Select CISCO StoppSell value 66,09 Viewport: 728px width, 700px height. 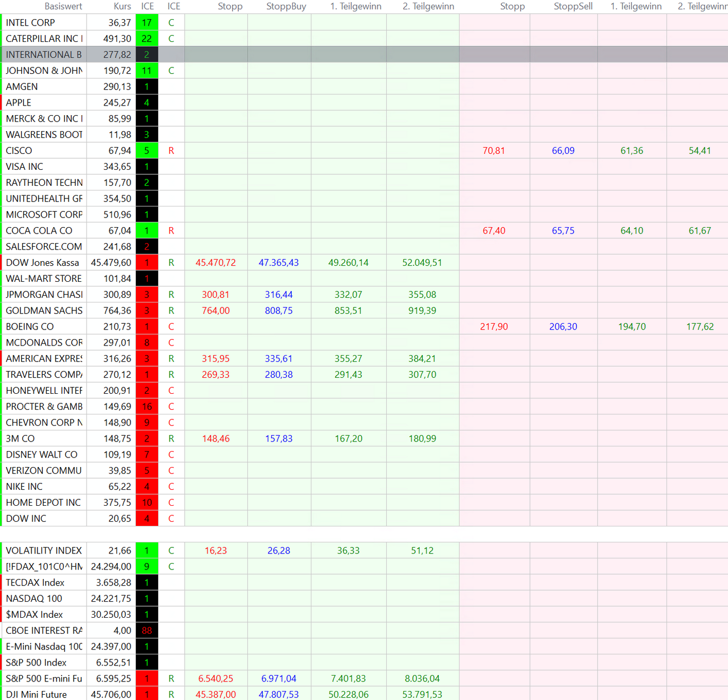(563, 151)
